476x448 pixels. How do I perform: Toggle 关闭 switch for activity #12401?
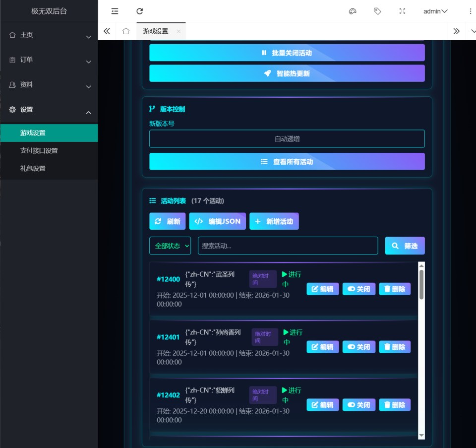tap(358, 347)
